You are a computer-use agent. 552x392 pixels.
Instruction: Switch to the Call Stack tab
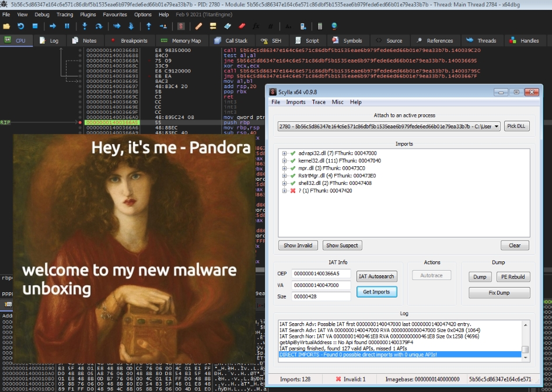pyautogui.click(x=231, y=40)
